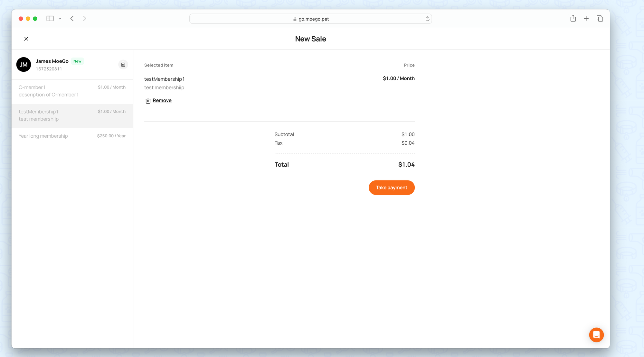The image size is (644, 357).
Task: Choose the Year long membership option
Action: tap(72, 136)
